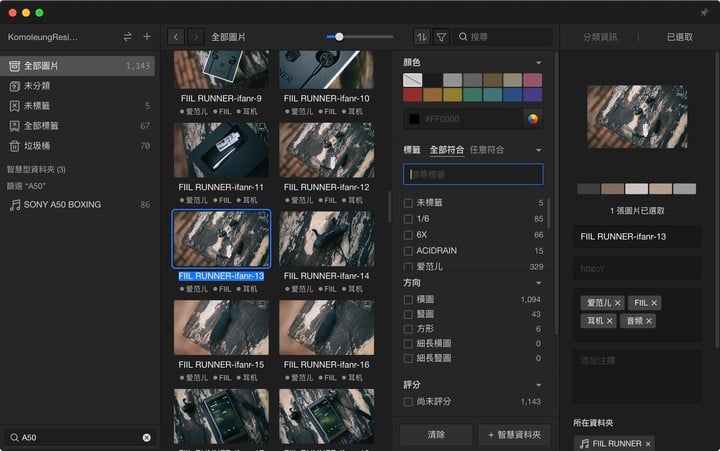Open the sort order button
The image size is (720, 451).
[422, 37]
